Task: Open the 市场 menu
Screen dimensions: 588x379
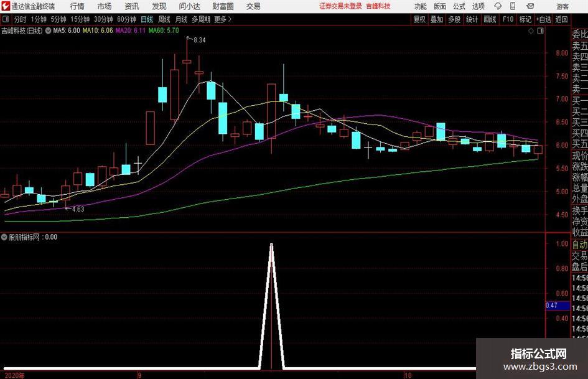Action: 105,6
